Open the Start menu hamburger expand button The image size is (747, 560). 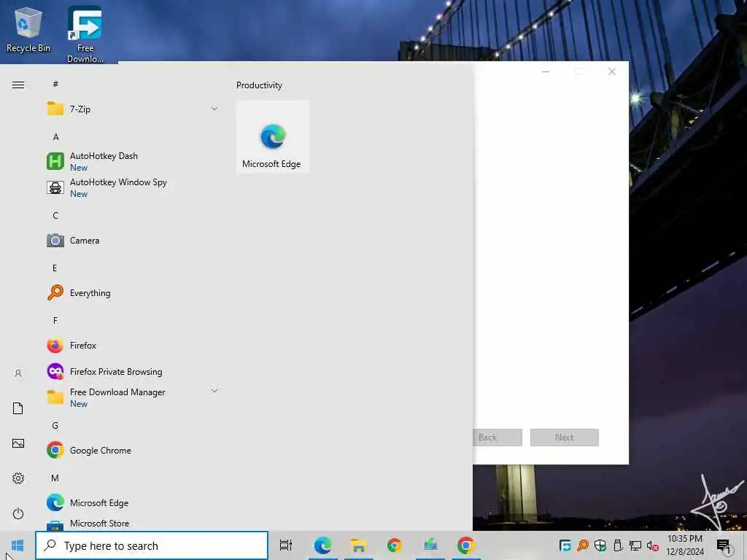pos(18,85)
